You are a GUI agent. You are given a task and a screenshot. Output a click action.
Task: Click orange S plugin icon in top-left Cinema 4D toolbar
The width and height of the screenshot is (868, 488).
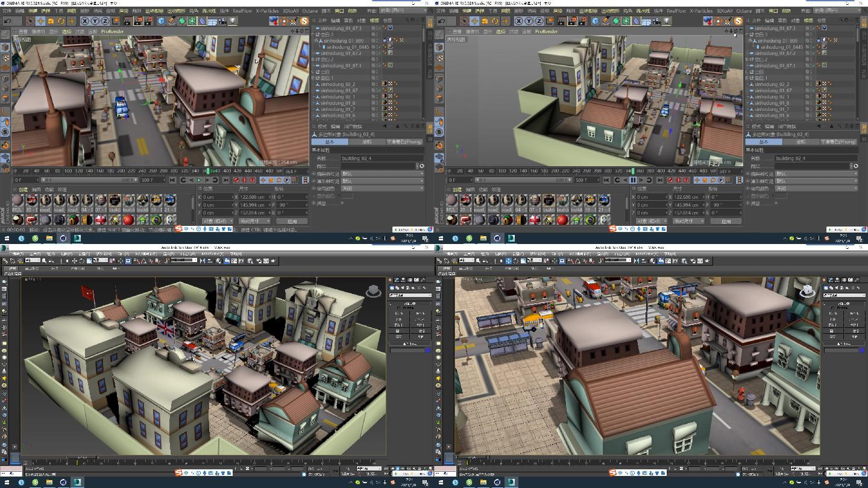(x=305, y=20)
